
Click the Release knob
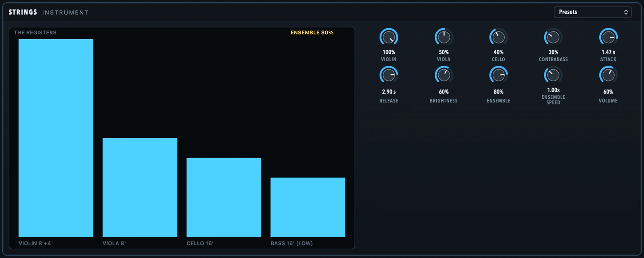(389, 75)
